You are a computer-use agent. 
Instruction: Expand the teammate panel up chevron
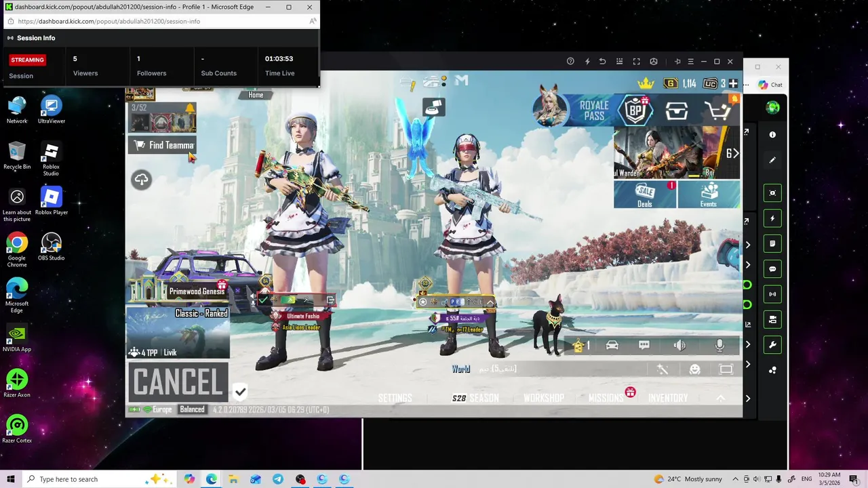point(490,302)
